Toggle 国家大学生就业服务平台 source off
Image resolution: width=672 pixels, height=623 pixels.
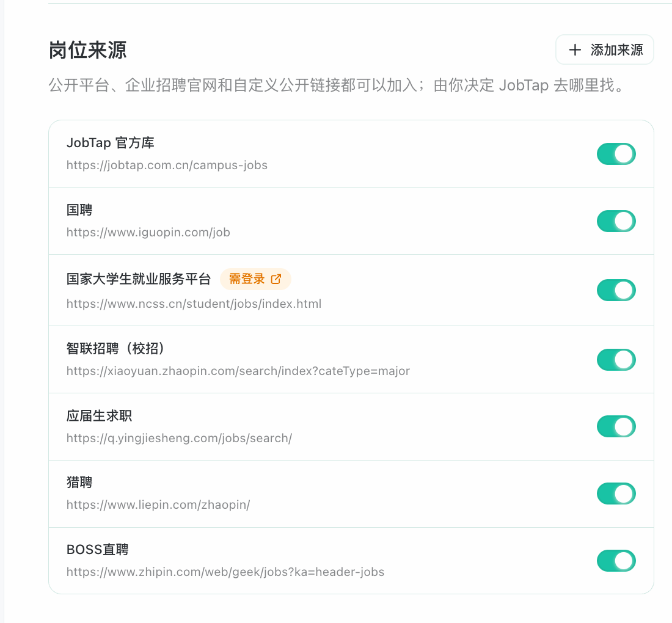pyautogui.click(x=616, y=290)
